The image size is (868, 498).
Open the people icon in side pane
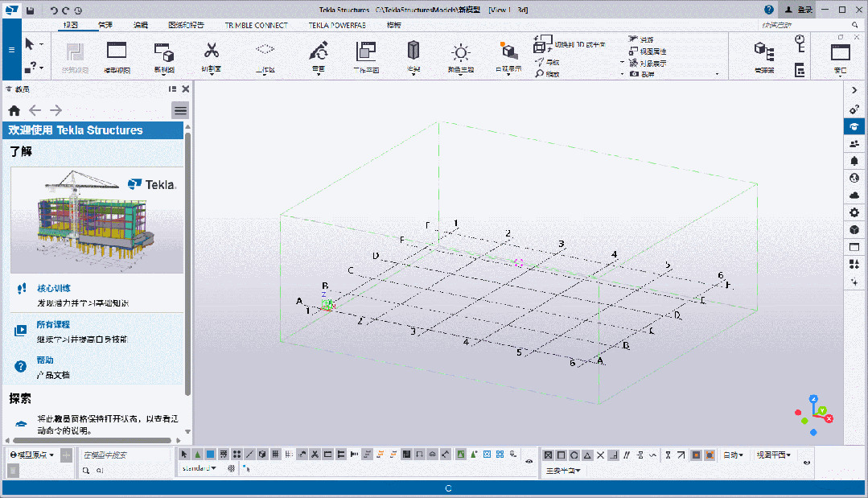pos(854,144)
